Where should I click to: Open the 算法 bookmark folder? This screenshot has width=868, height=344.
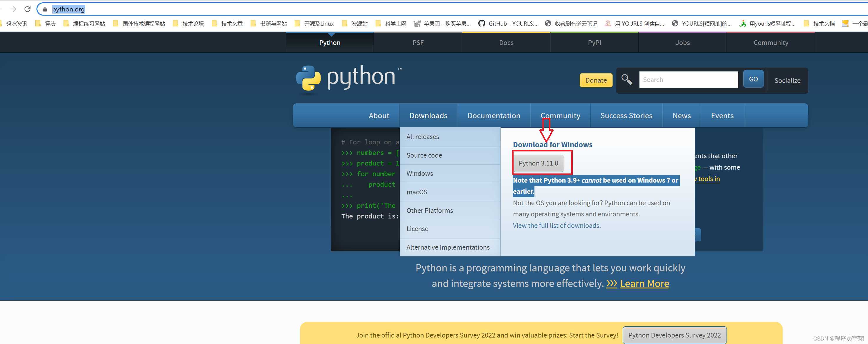point(45,24)
